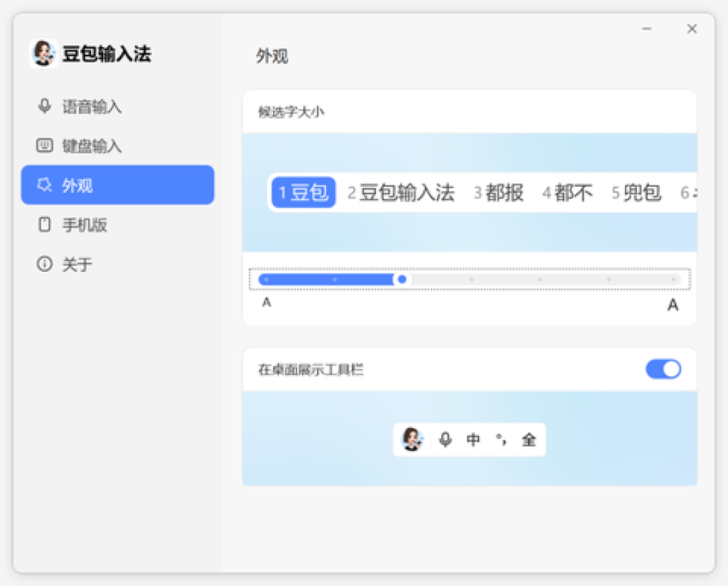Click the 中 language mode icon
This screenshot has width=728, height=586.
tap(473, 439)
